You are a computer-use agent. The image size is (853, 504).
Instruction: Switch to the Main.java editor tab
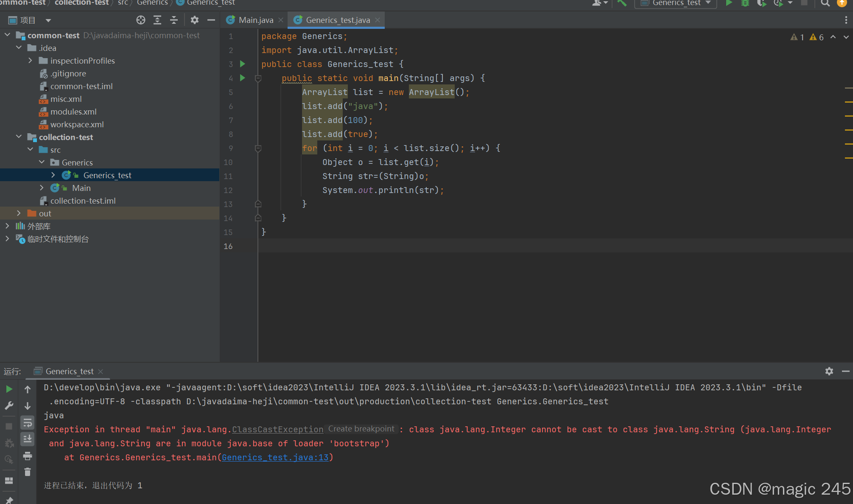coord(256,20)
